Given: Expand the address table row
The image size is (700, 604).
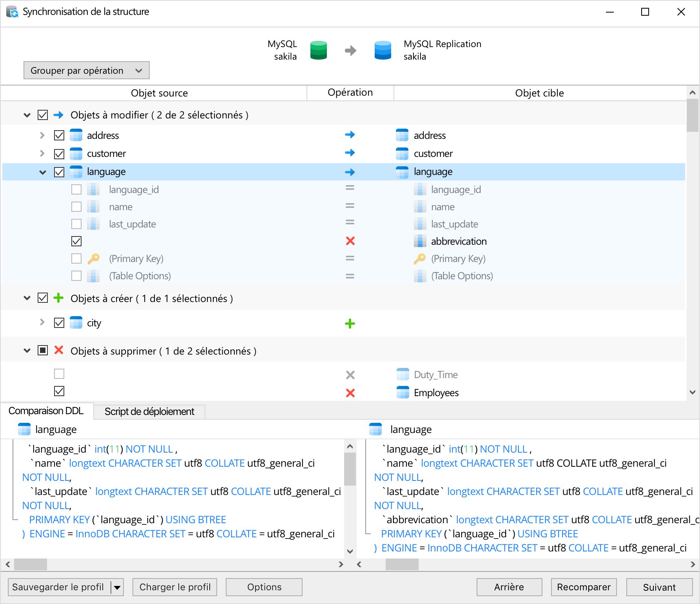Looking at the screenshot, I should point(42,135).
